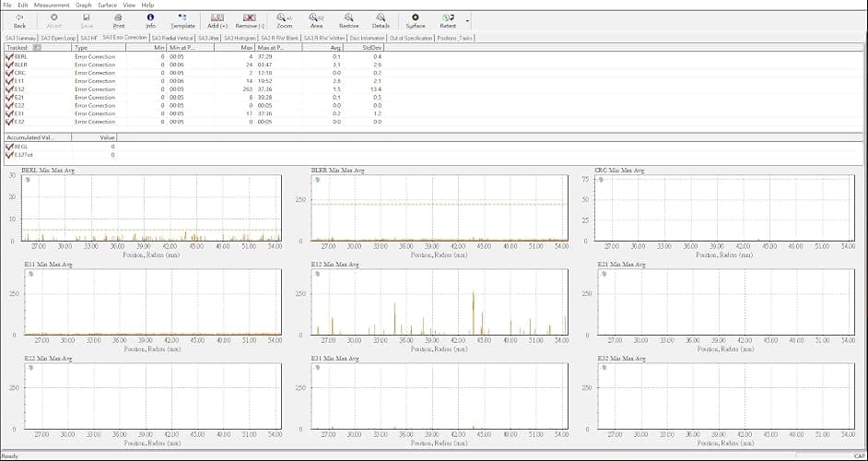Click the pin icon in E22 graph
868x461 pixels.
pyautogui.click(x=31, y=368)
